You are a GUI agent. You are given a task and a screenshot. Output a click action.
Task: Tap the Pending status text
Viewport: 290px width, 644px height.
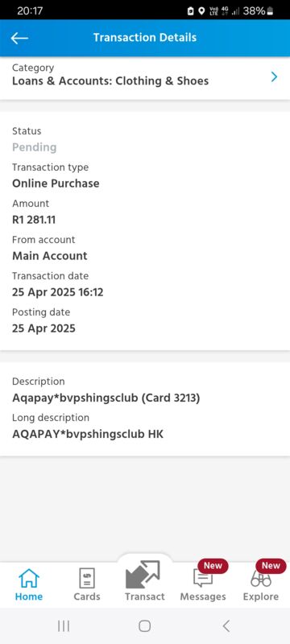35,147
